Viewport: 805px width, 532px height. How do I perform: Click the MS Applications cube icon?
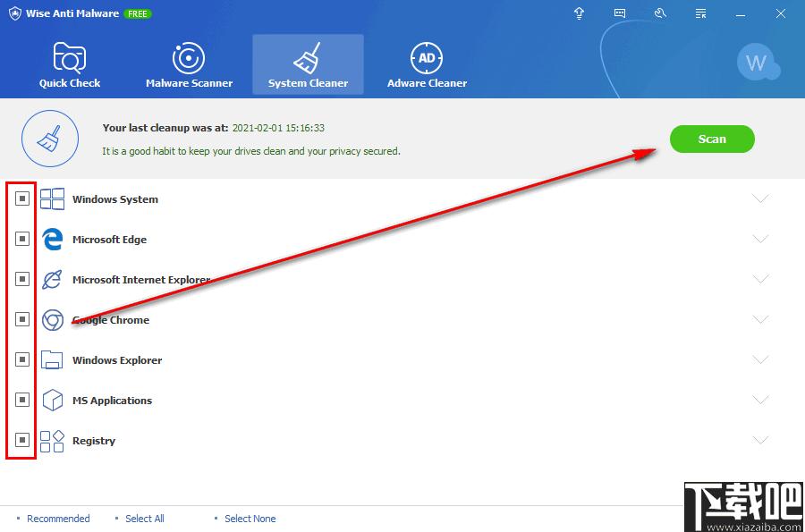pyautogui.click(x=53, y=401)
